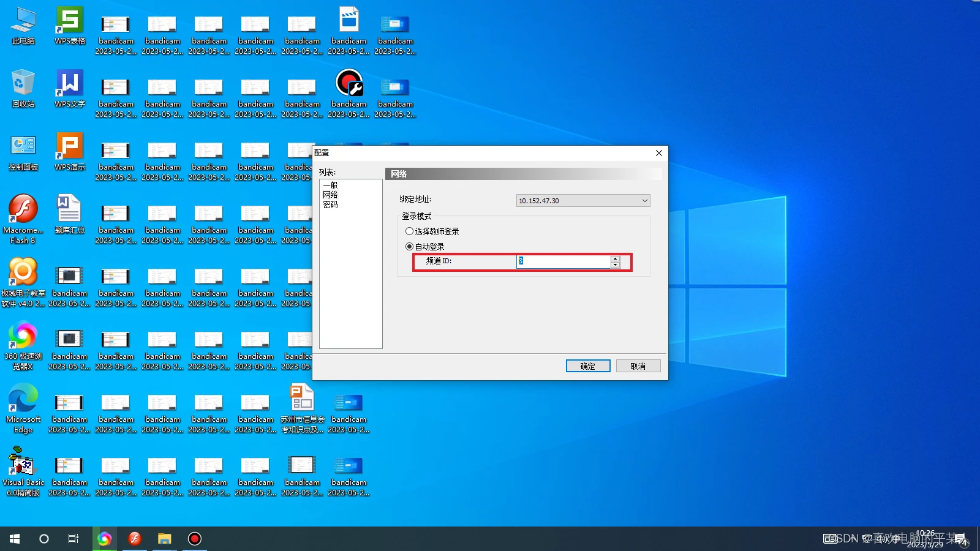Select 一般 in the settings list
The image size is (980, 551).
pos(330,185)
